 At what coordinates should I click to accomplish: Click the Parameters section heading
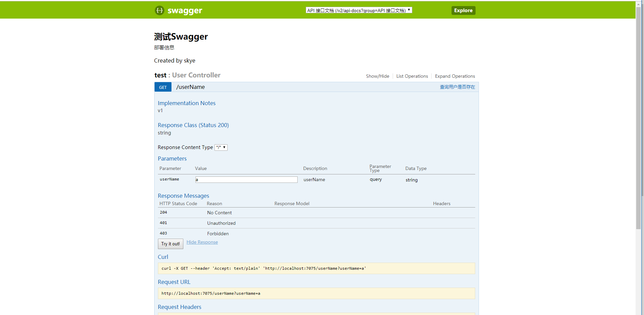(172, 159)
